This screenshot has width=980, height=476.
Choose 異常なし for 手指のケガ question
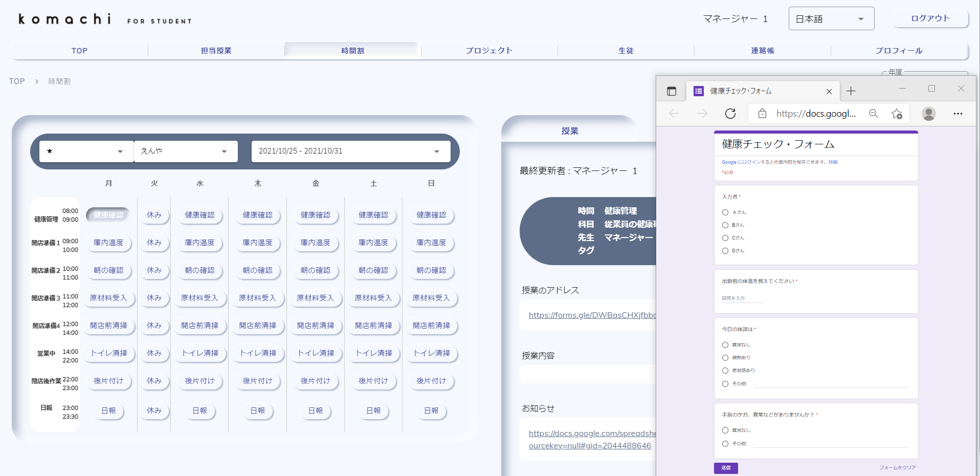point(725,430)
